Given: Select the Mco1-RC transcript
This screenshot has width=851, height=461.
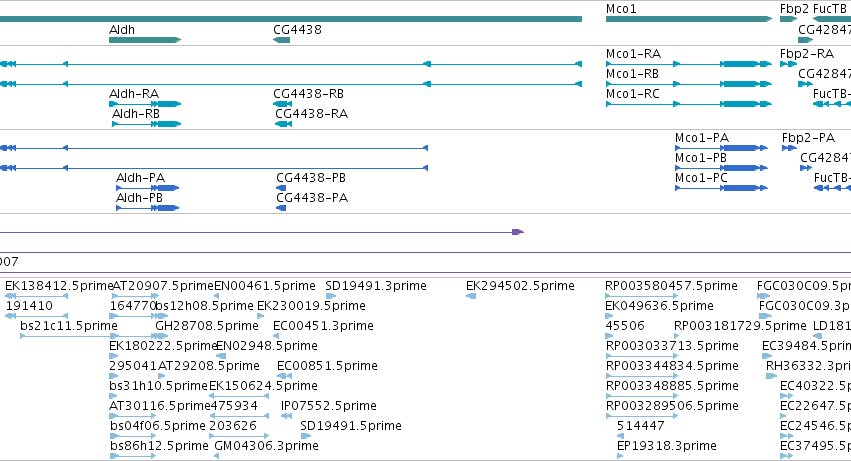Looking at the screenshot, I should tap(689, 104).
